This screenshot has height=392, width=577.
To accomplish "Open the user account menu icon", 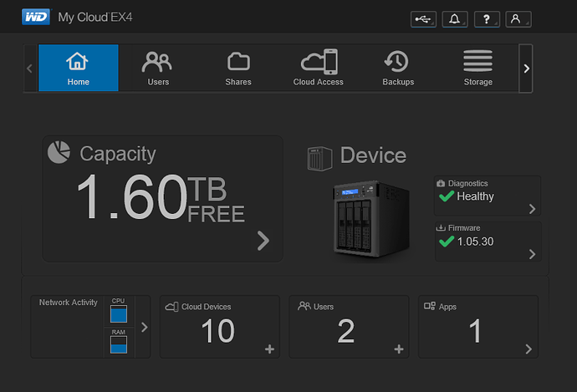I will (x=518, y=19).
